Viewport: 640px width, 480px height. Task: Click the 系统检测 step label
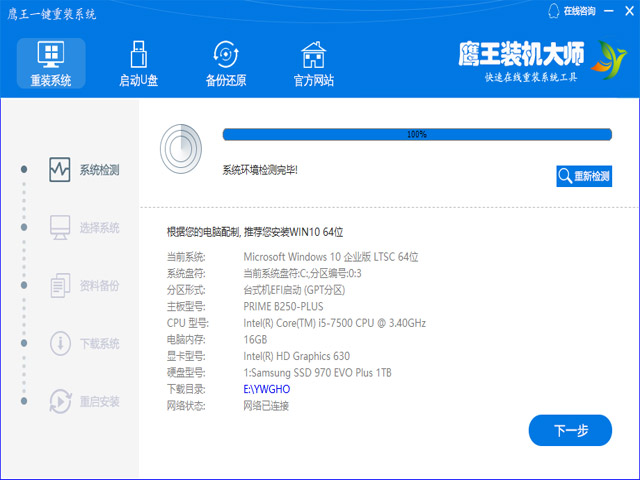point(99,170)
